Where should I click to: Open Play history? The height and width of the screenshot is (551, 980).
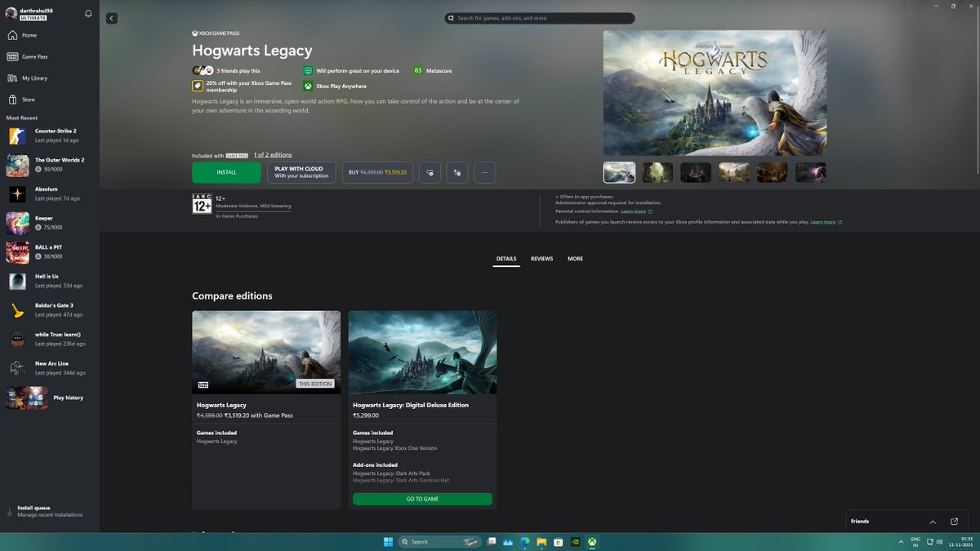(50, 398)
